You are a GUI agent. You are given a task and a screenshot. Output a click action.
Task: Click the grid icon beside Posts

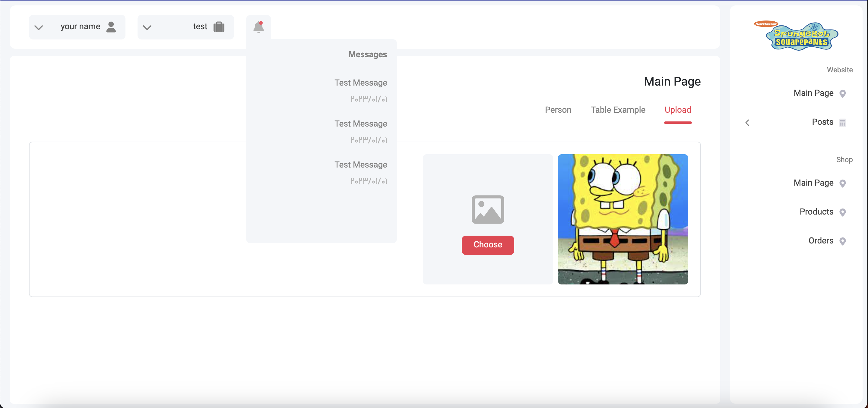point(842,123)
